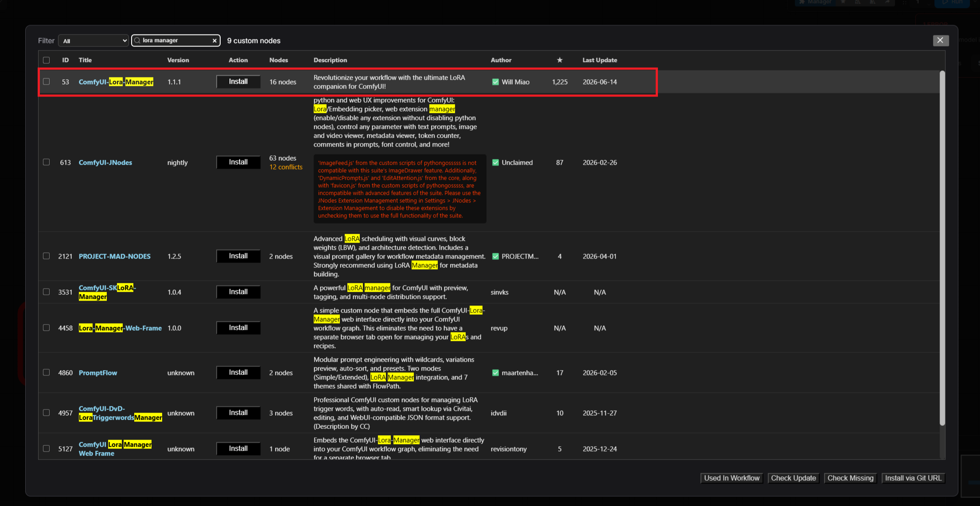Image resolution: width=980 pixels, height=506 pixels.
Task: Sort by the Title column header
Action: (85, 60)
